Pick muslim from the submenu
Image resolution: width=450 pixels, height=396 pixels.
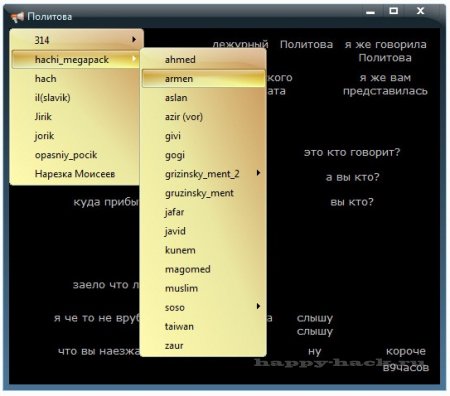point(203,288)
